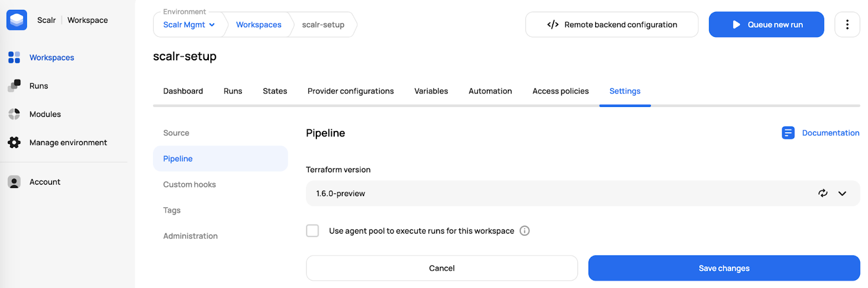This screenshot has width=868, height=288.
Task: Click the Manage environment gear icon
Action: pyautogui.click(x=14, y=142)
